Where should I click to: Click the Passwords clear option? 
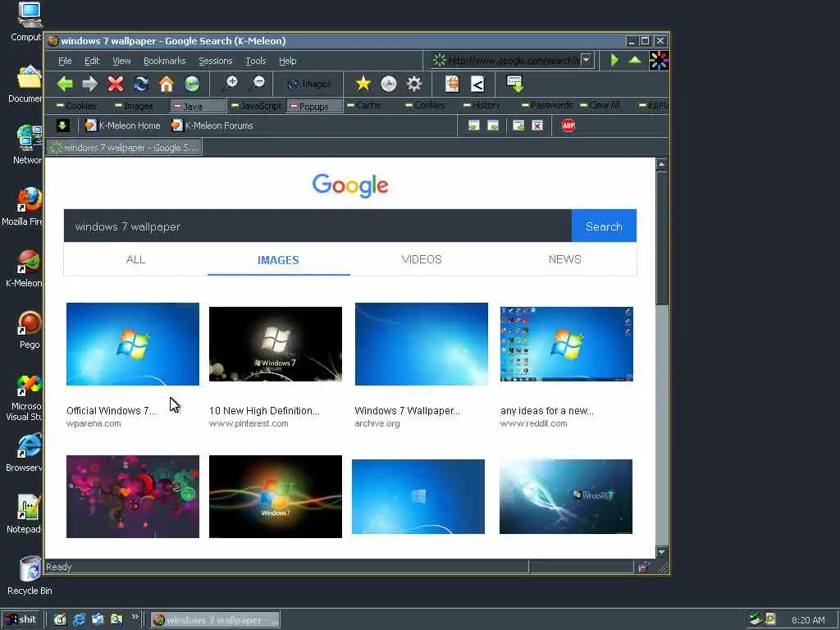(547, 105)
